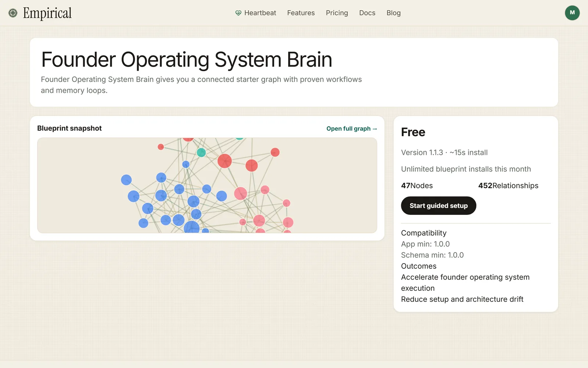Click App min: 1.0.0 text

(425, 244)
